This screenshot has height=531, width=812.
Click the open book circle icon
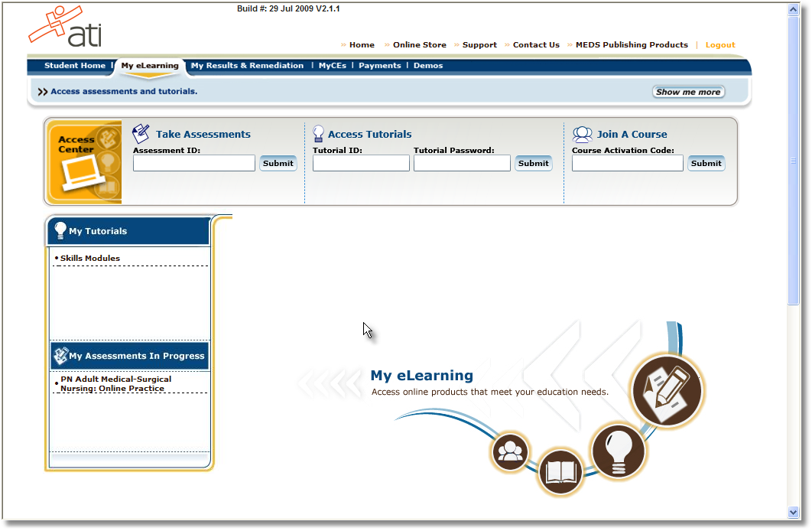coord(561,472)
